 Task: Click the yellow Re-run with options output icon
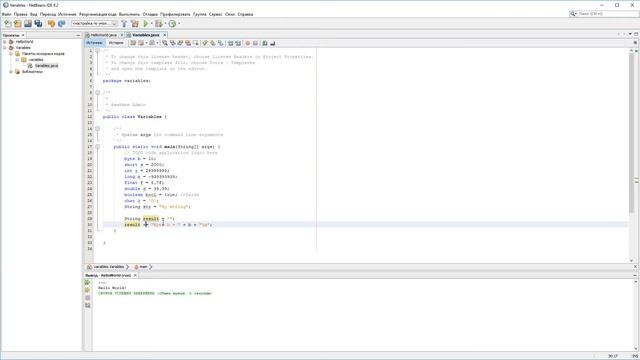tap(87, 290)
